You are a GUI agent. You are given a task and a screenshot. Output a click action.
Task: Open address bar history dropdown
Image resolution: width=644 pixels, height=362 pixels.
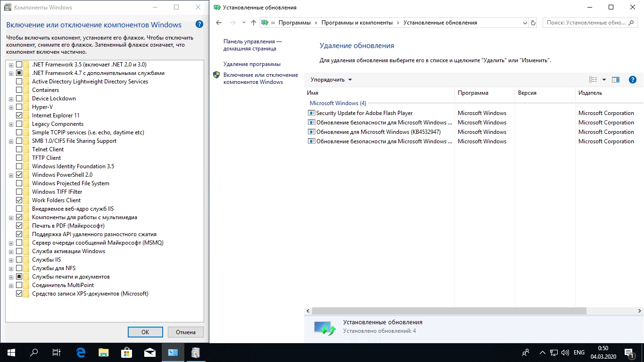pos(525,23)
